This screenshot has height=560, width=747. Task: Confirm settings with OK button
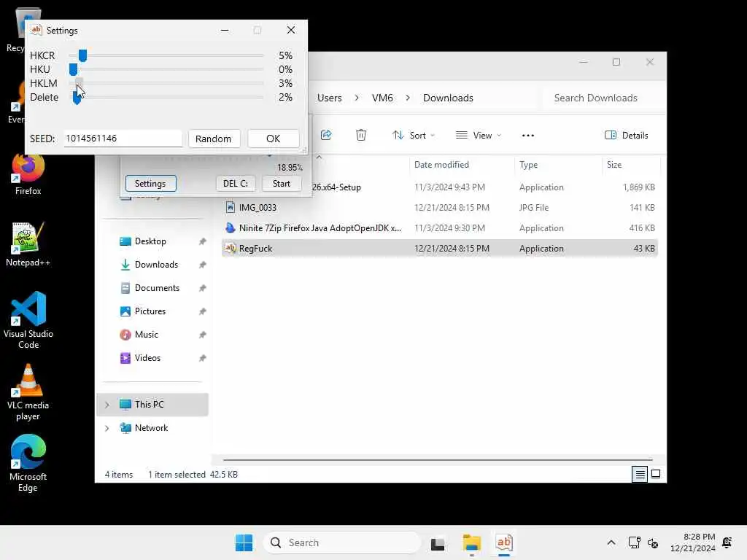(273, 139)
